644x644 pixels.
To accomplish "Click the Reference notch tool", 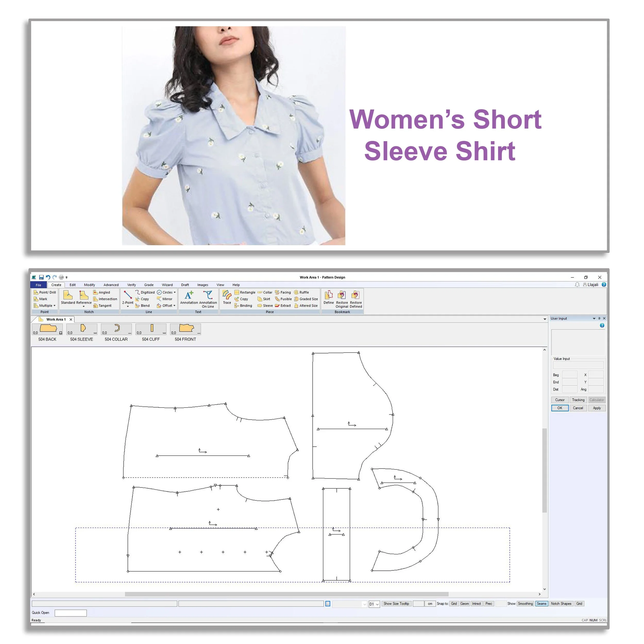I will click(x=84, y=297).
